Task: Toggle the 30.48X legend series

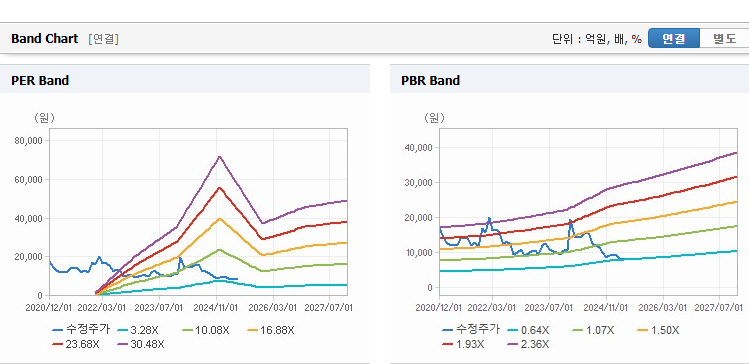Action: tap(140, 344)
